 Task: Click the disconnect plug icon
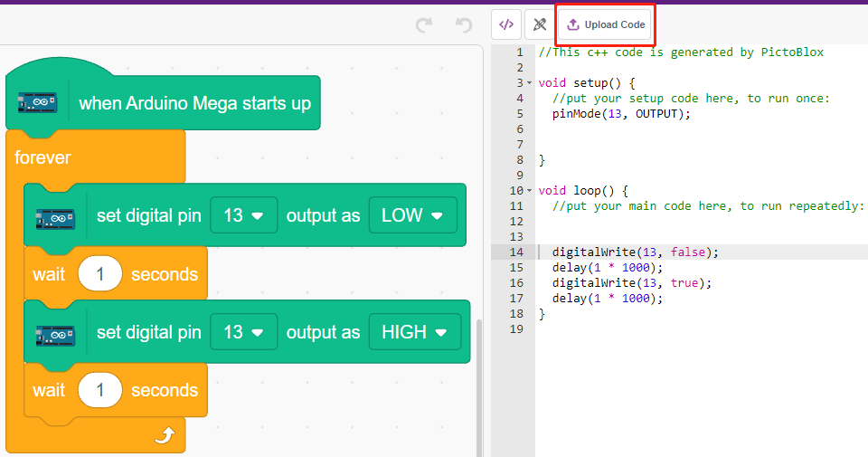539,24
